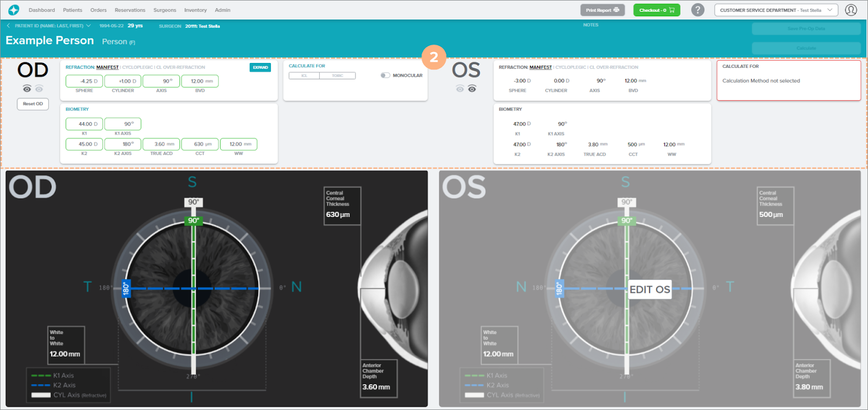
Task: Click the dark eye icon under OD
Action: coord(27,88)
